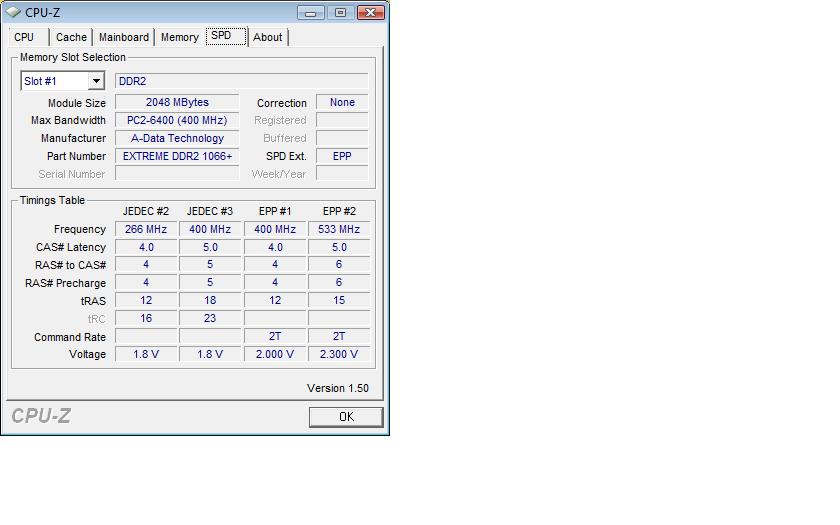Click the Module Size field showing 2048 MBytes

(177, 103)
